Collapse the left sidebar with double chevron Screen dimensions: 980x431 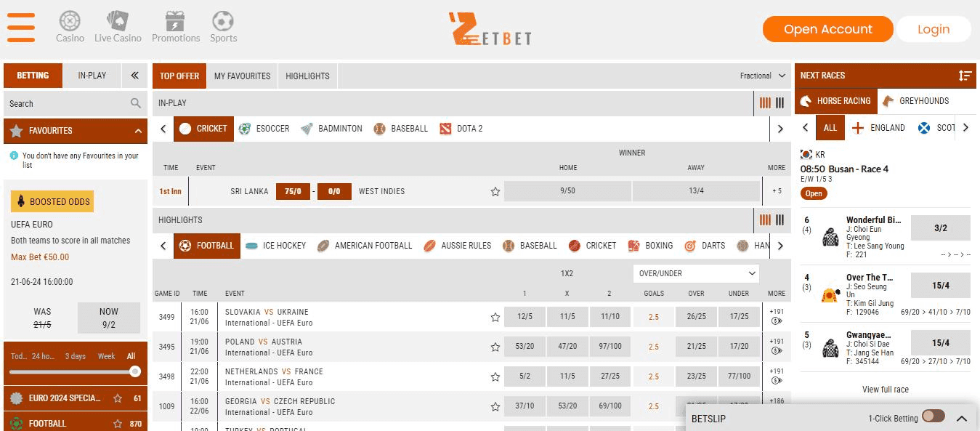click(134, 75)
